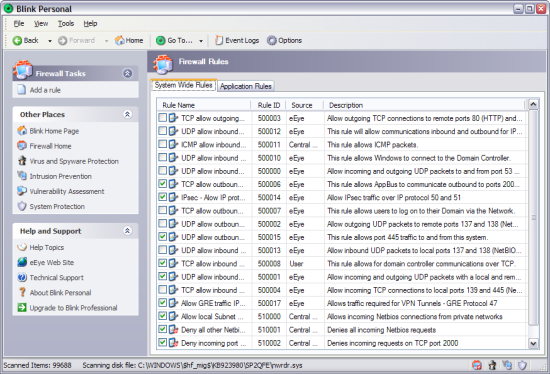Enable rule 500012 checkbox
Viewport: 550px width, 374px height.
[162, 131]
